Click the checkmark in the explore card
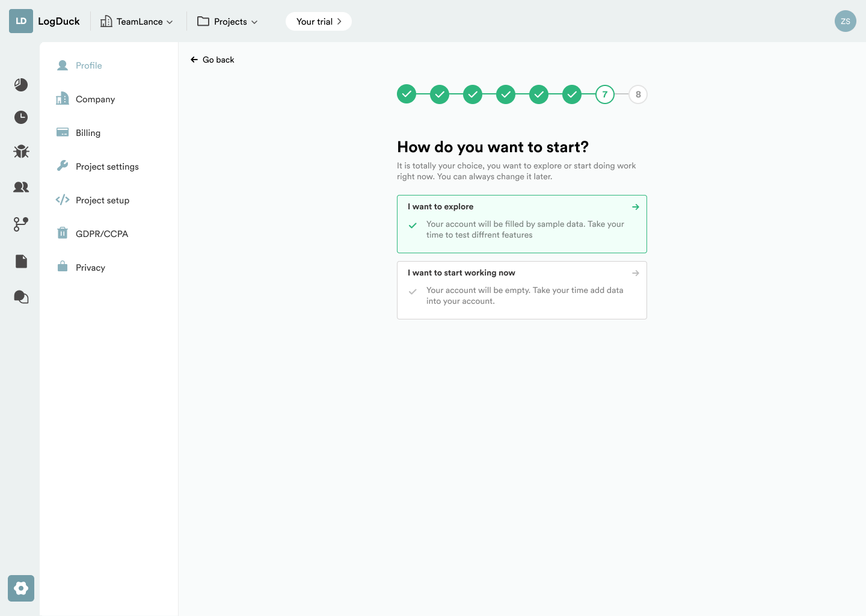866x616 pixels. click(x=413, y=226)
